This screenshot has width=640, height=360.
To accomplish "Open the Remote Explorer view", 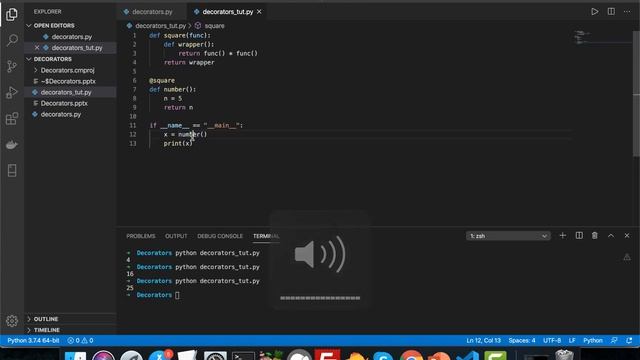I will (12, 171).
